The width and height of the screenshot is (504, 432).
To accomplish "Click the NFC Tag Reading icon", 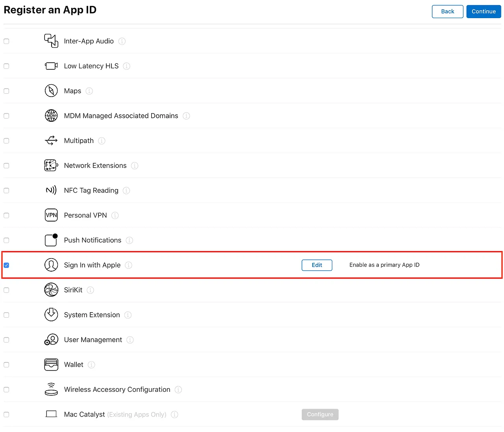I will click(x=51, y=191).
